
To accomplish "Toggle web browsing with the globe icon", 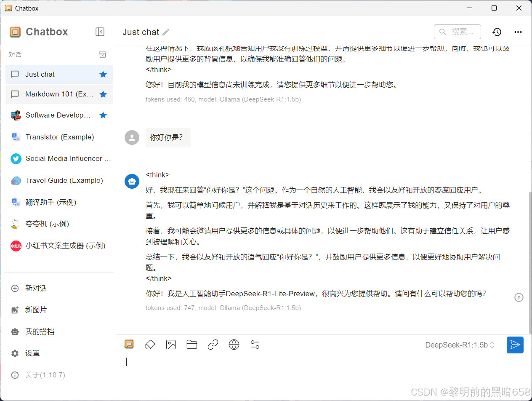I will click(234, 345).
